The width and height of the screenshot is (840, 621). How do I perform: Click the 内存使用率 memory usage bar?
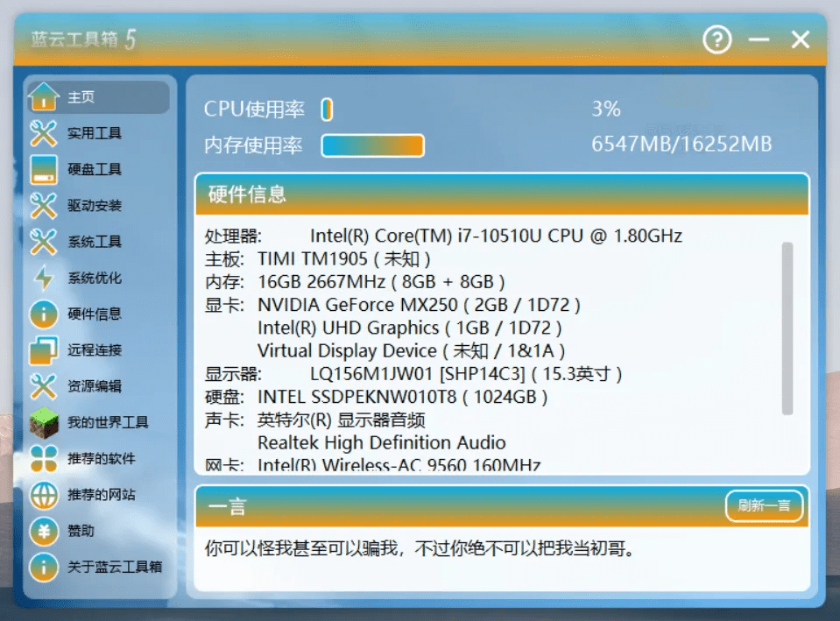click(x=372, y=145)
